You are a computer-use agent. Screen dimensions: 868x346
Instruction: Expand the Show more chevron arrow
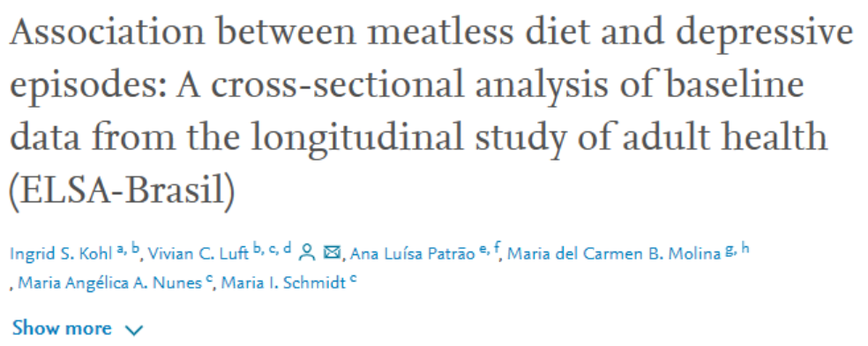click(134, 330)
